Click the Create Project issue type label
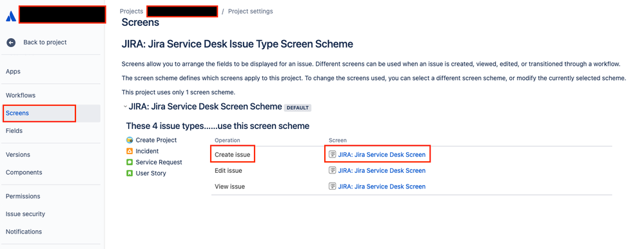 tap(156, 140)
